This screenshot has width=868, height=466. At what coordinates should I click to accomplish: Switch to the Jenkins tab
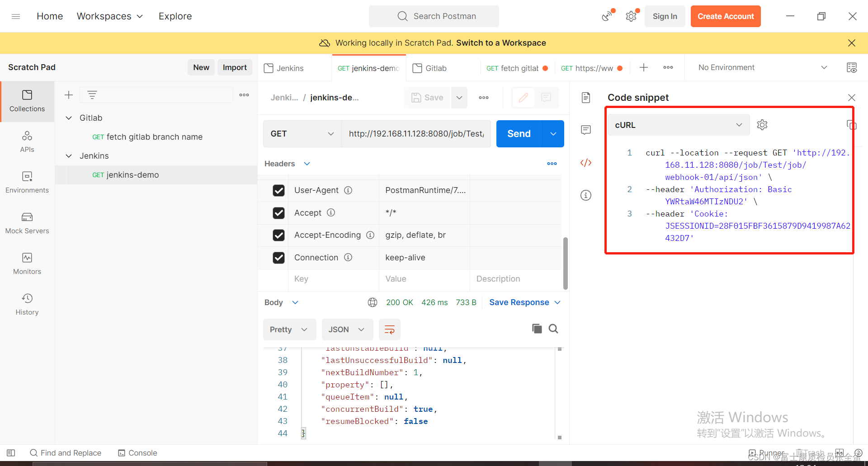tap(295, 68)
